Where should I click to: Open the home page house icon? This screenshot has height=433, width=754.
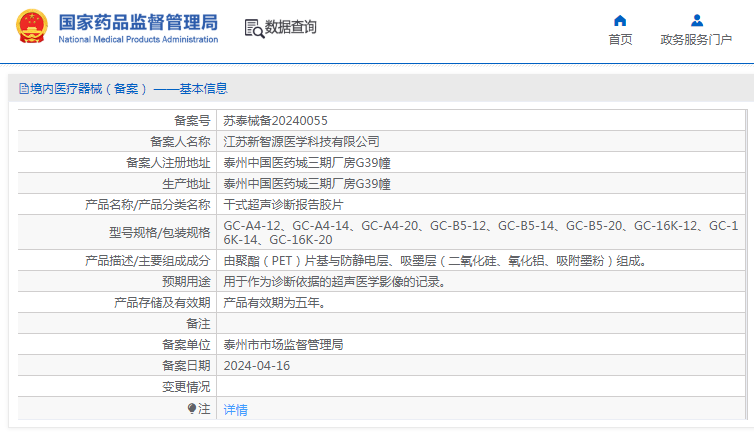(x=620, y=21)
